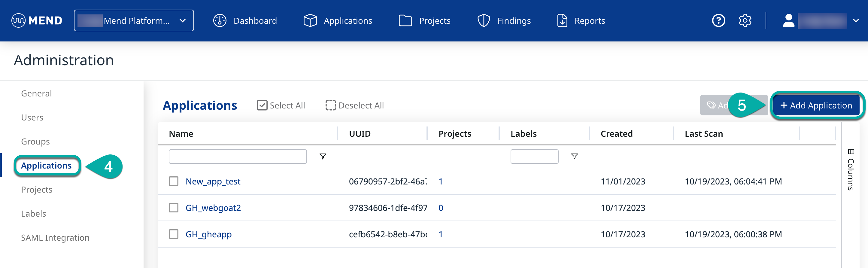The image size is (868, 268).
Task: Click the Mend logo icon
Action: [x=18, y=20]
